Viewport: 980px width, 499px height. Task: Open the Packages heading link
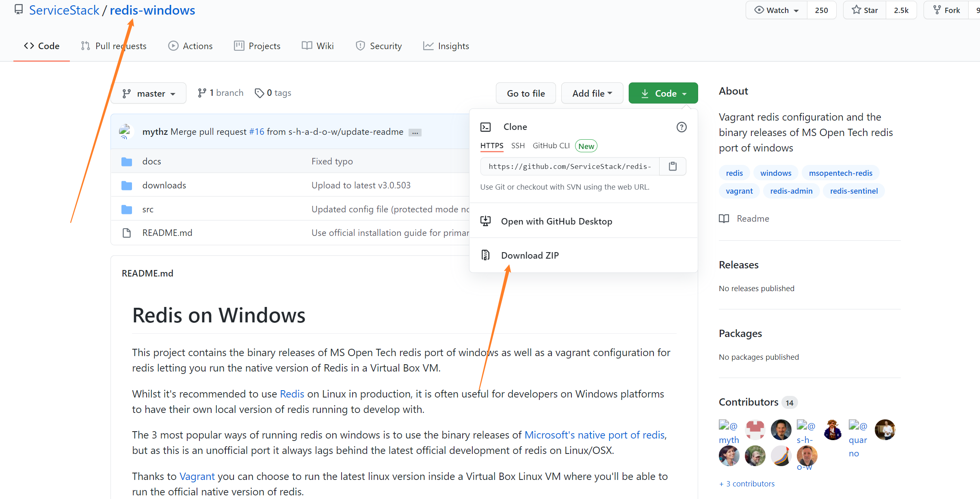[x=740, y=333]
